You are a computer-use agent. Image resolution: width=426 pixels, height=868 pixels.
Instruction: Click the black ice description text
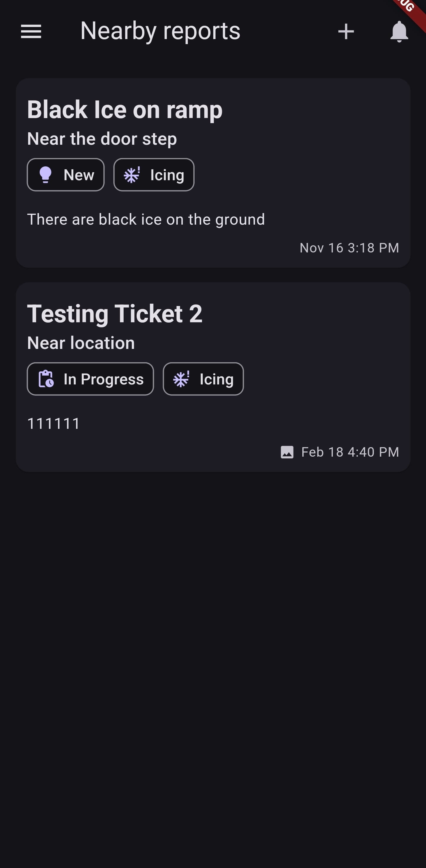(x=146, y=219)
